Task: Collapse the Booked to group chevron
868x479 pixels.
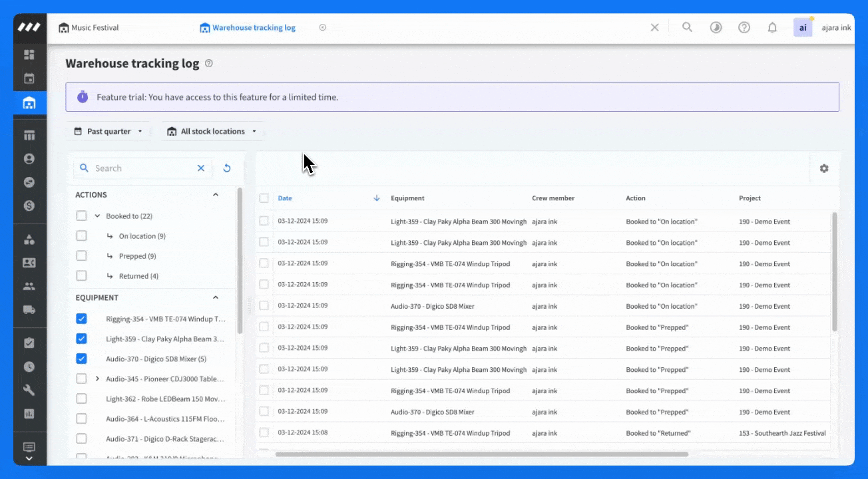Action: (x=97, y=216)
